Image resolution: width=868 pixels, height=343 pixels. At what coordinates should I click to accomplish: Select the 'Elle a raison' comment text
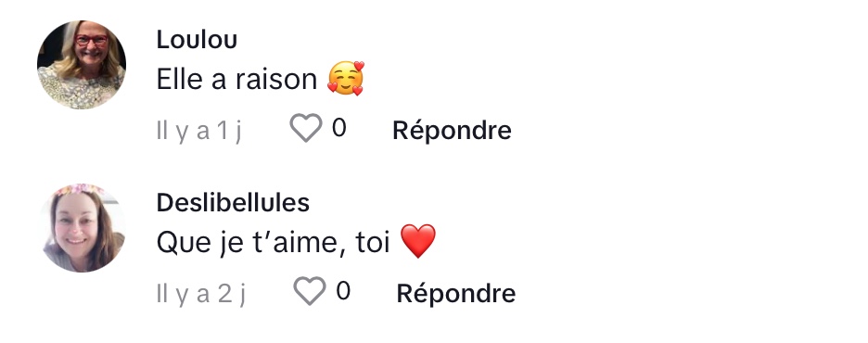click(236, 80)
